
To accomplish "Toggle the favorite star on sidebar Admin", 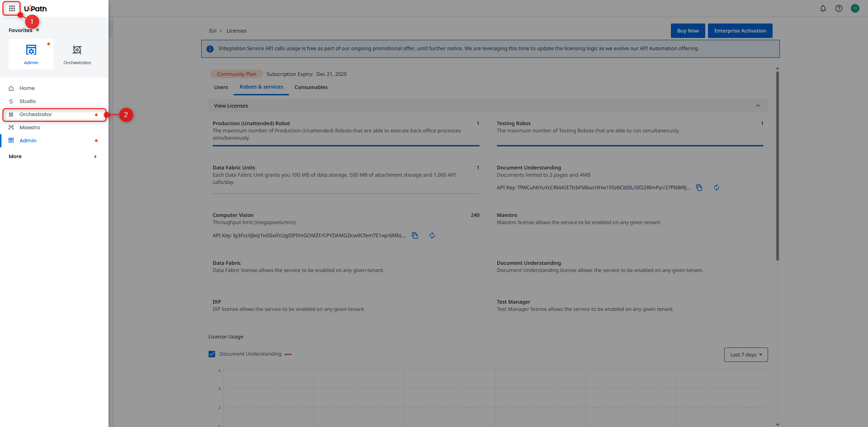I will pos(96,141).
